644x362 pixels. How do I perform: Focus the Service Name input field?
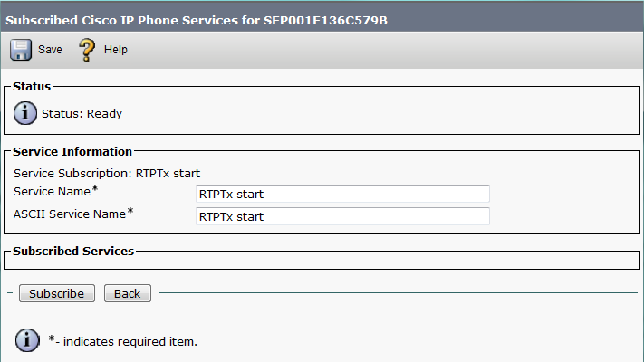[x=342, y=194]
